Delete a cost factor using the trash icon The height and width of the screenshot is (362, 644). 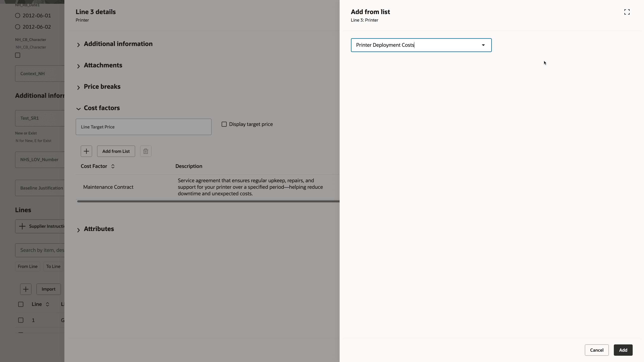click(x=145, y=151)
